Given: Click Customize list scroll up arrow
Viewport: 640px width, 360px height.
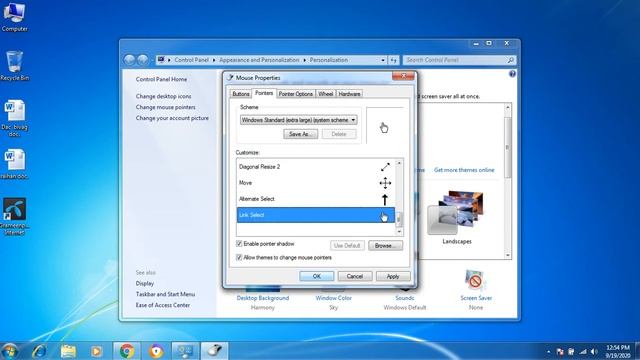Looking at the screenshot, I should [x=399, y=163].
